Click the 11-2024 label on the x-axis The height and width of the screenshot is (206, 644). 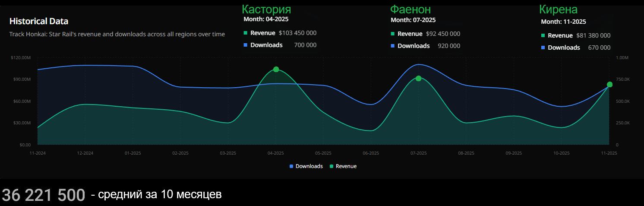click(38, 153)
